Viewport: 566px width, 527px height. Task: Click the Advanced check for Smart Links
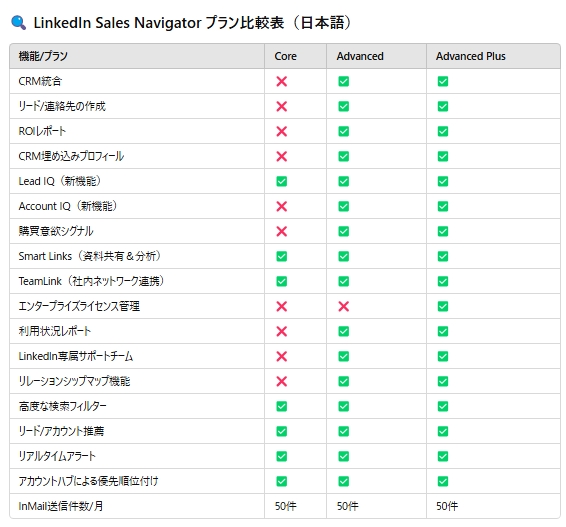[344, 256]
